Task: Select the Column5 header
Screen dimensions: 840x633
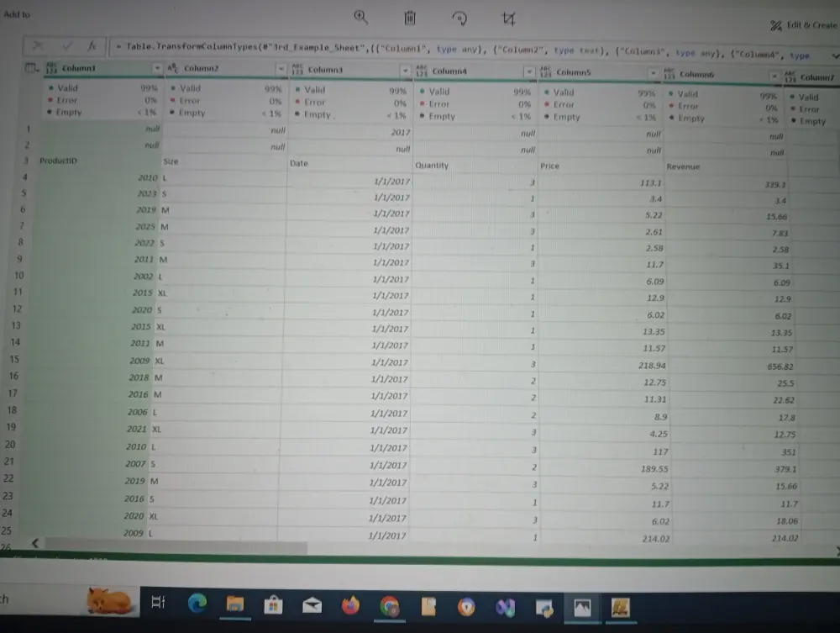Action: 573,72
